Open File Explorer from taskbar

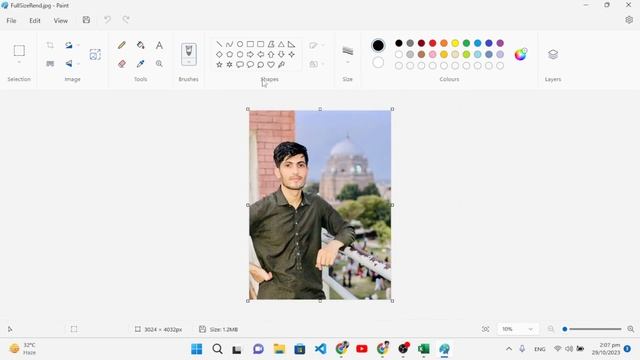279,349
